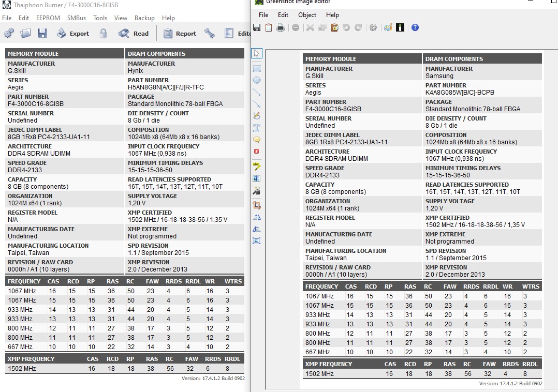
Task: Click the Samsung manufacturer value in Greenshot
Action: [x=439, y=76]
